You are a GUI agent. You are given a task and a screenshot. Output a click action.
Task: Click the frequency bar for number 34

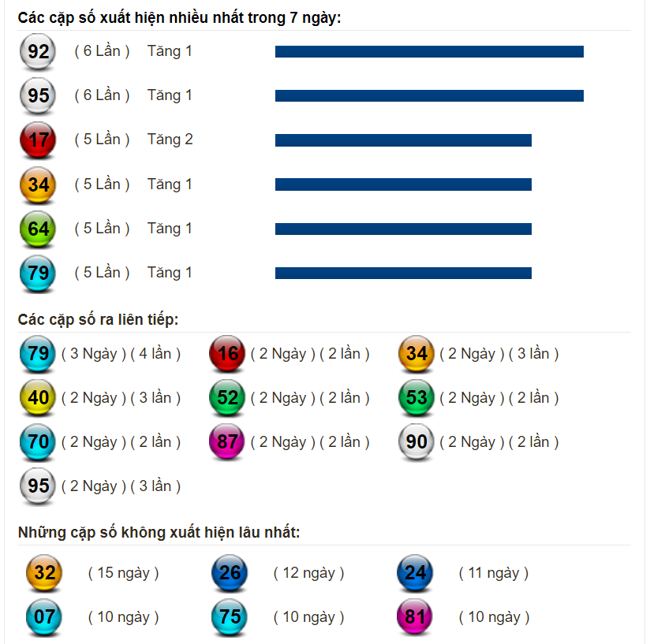pyautogui.click(x=403, y=184)
